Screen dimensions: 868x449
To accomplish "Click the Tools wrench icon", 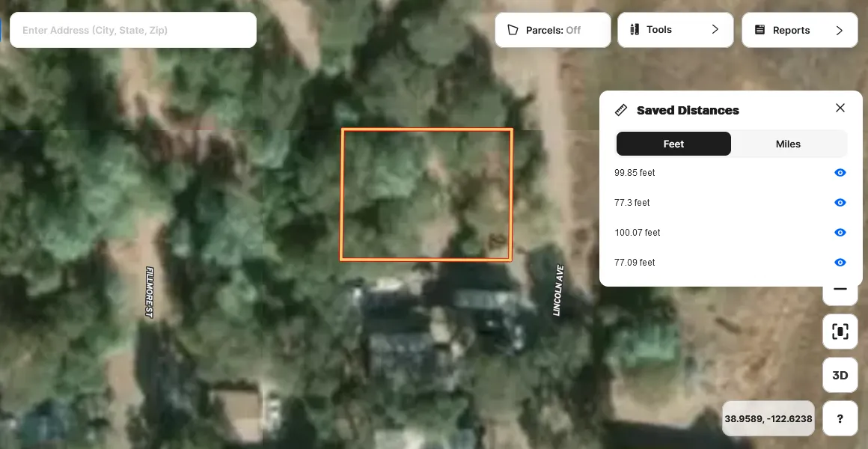I will tap(635, 30).
